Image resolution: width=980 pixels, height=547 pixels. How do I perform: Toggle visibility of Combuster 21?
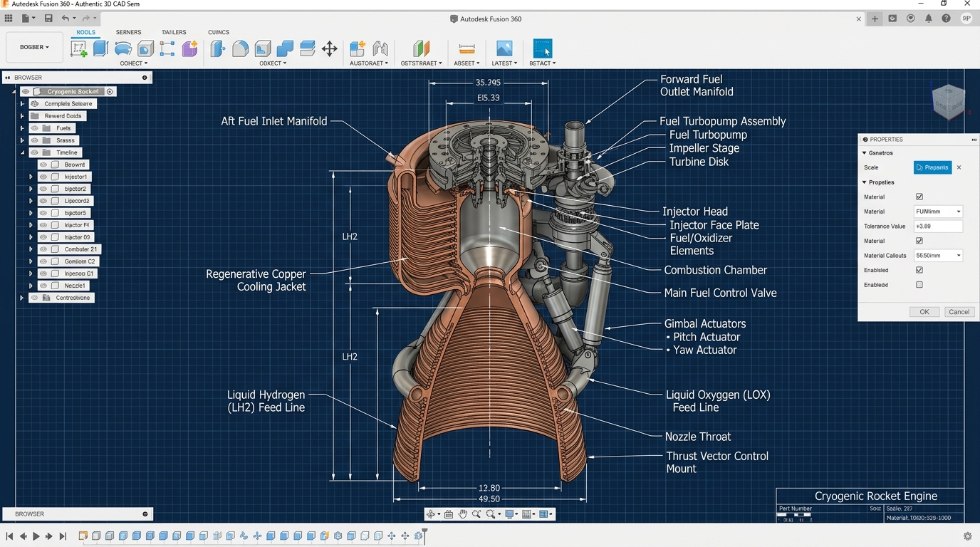click(43, 249)
